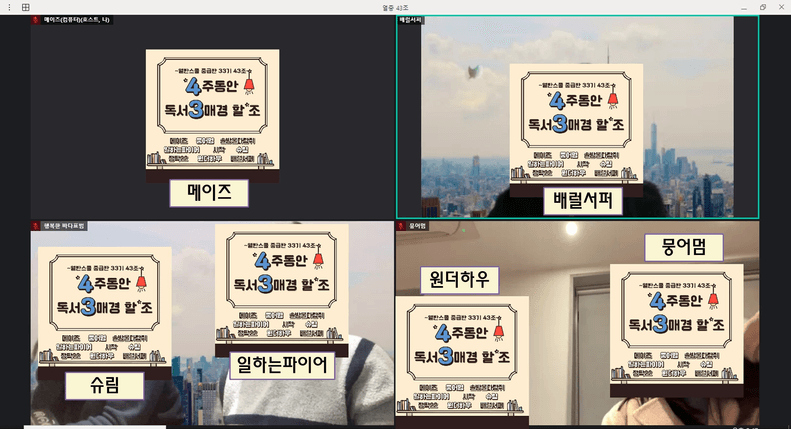The height and width of the screenshot is (429, 791).
Task: Click the 메이즈 name card overlay
Action: point(209,193)
